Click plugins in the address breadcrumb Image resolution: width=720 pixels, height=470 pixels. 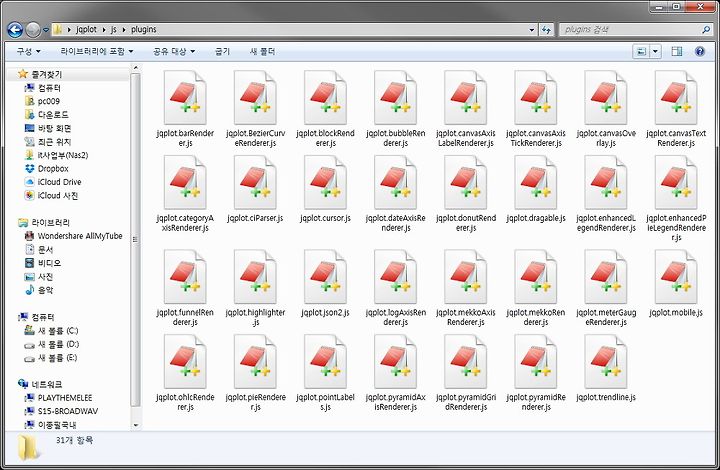pos(144,29)
